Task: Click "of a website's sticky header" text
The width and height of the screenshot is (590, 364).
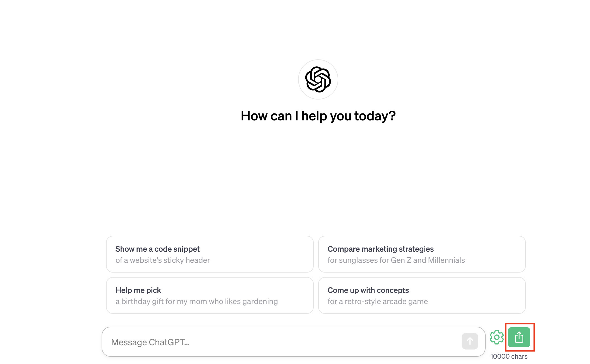Action: [x=162, y=260]
